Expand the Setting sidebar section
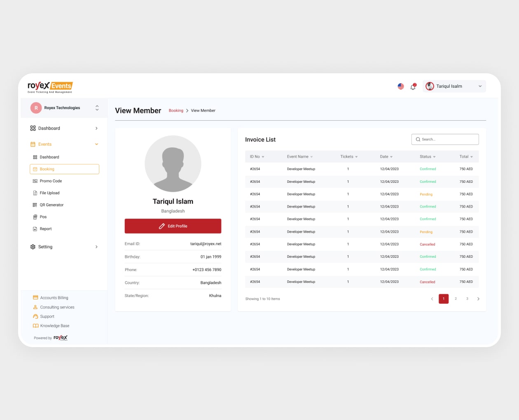 tap(96, 247)
